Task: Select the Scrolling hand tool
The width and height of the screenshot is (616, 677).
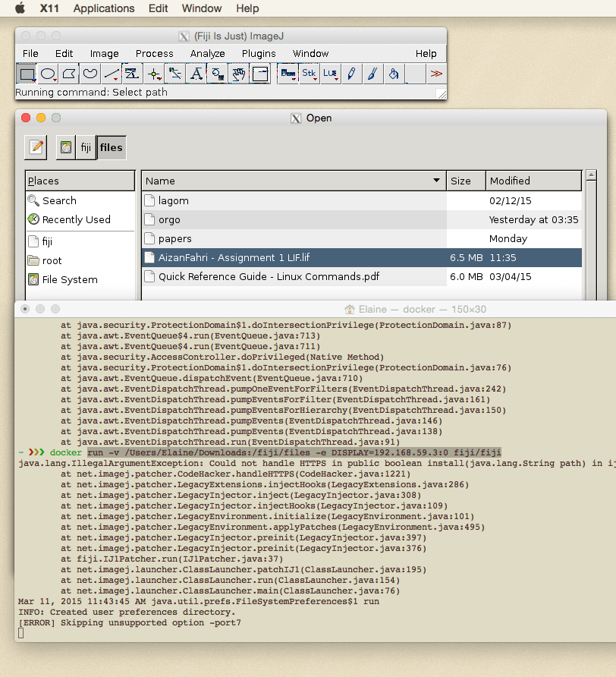Action: point(238,74)
